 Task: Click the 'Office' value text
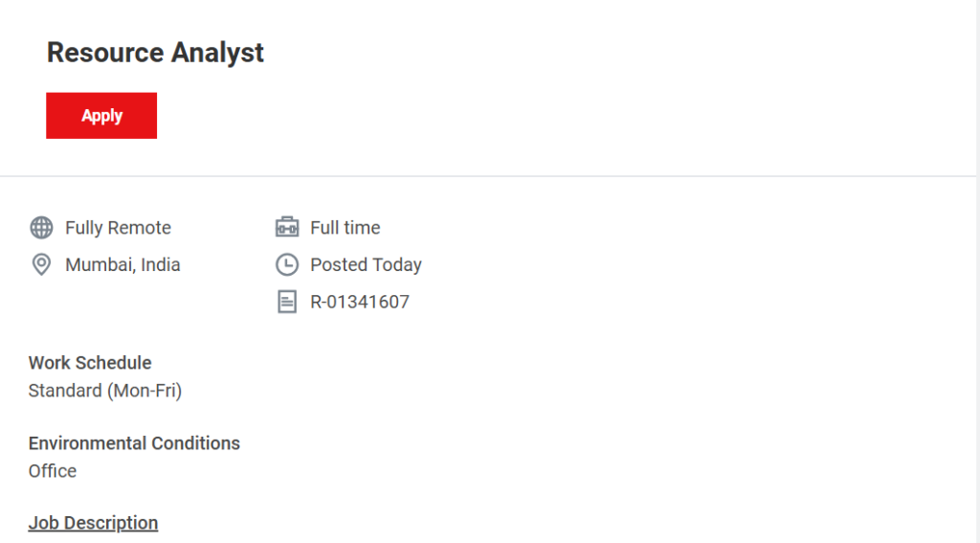[53, 471]
